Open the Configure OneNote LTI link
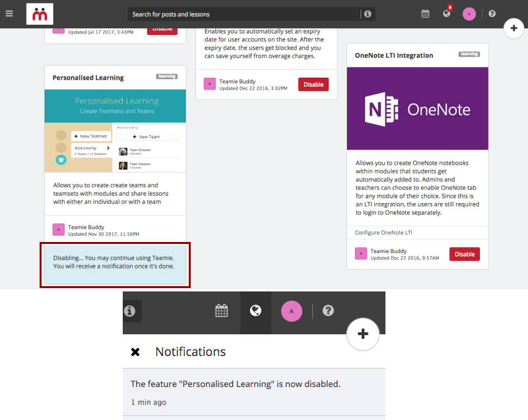This screenshot has width=528, height=420. coord(383,232)
